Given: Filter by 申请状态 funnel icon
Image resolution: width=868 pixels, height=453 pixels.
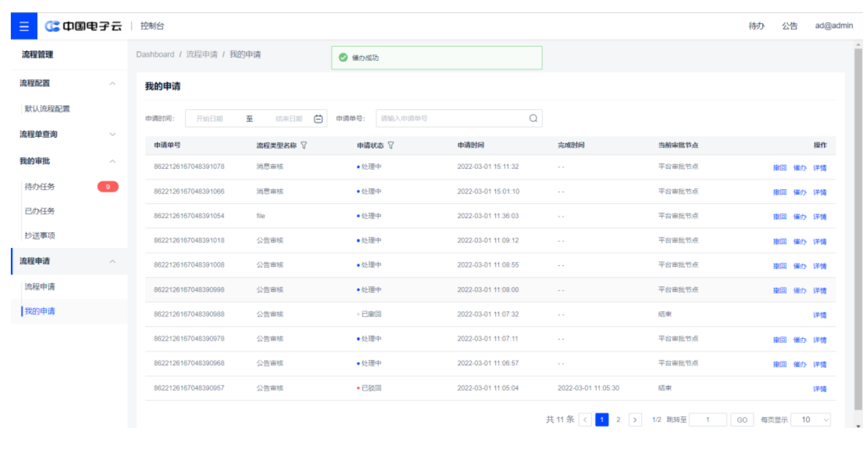Looking at the screenshot, I should coord(391,145).
